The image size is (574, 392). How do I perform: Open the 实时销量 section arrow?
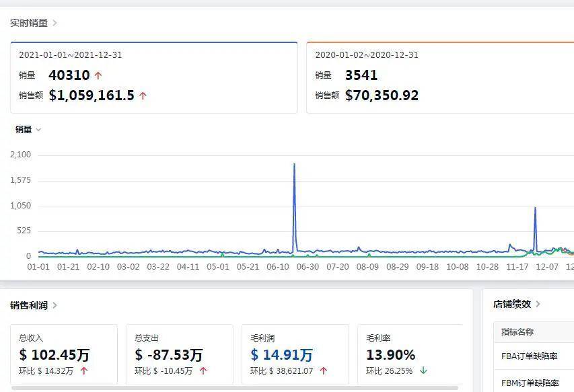(x=55, y=23)
